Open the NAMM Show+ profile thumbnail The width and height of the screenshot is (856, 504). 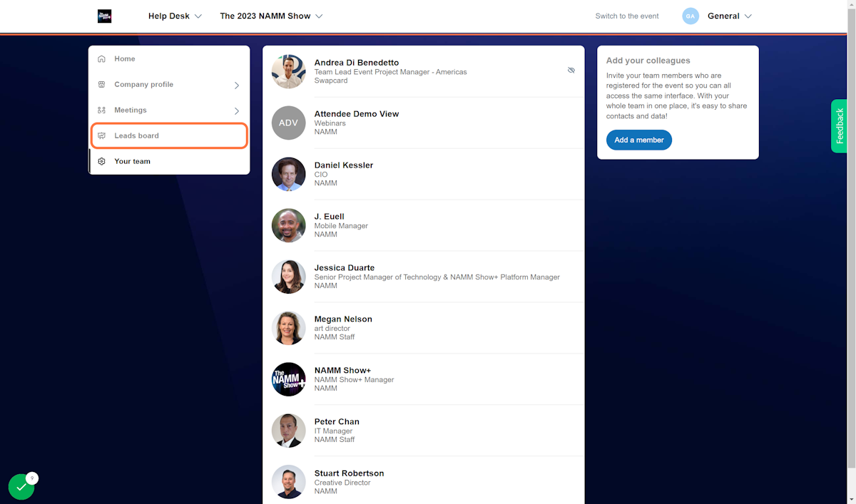click(x=288, y=379)
